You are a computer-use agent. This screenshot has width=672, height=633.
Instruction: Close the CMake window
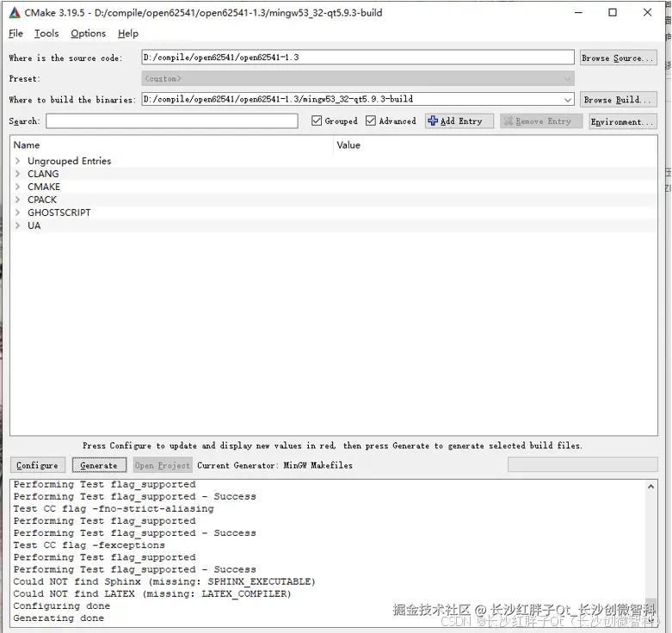648,12
